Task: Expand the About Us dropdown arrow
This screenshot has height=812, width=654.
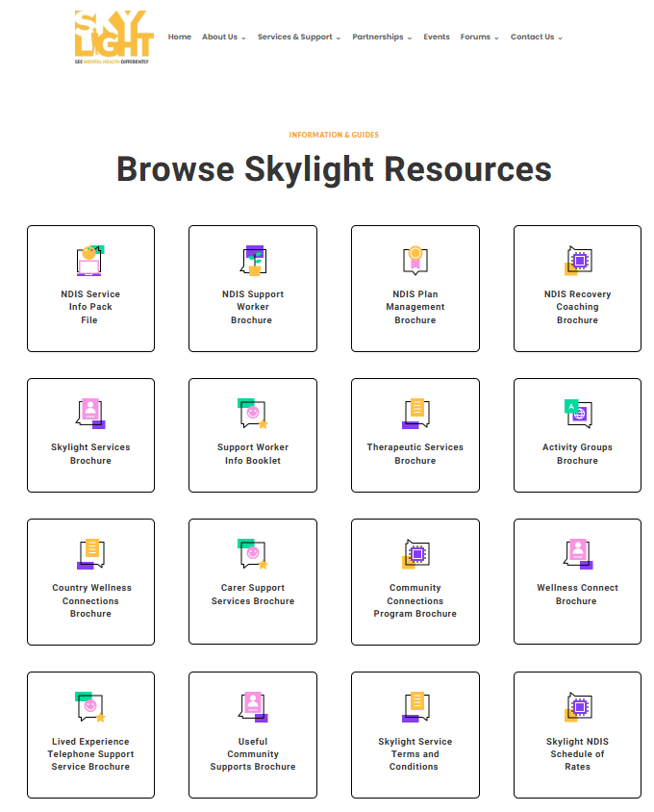Action: (x=243, y=38)
